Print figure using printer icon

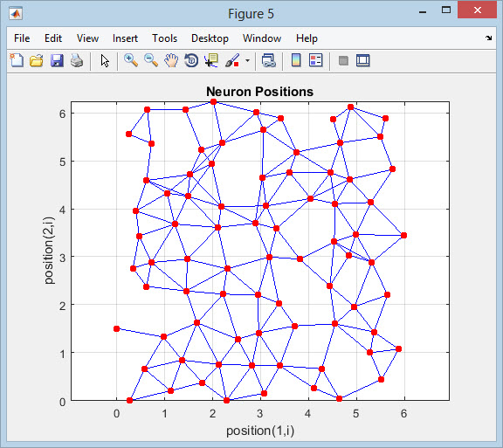coord(77,60)
